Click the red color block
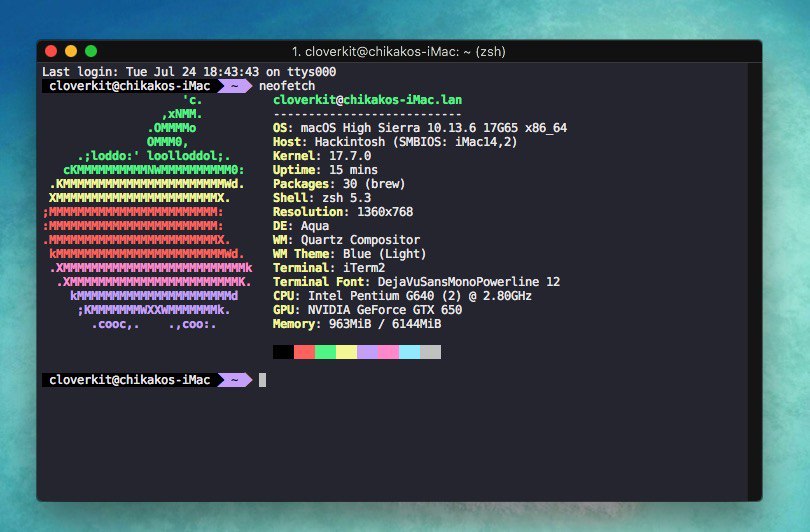The image size is (810, 532). click(x=304, y=352)
